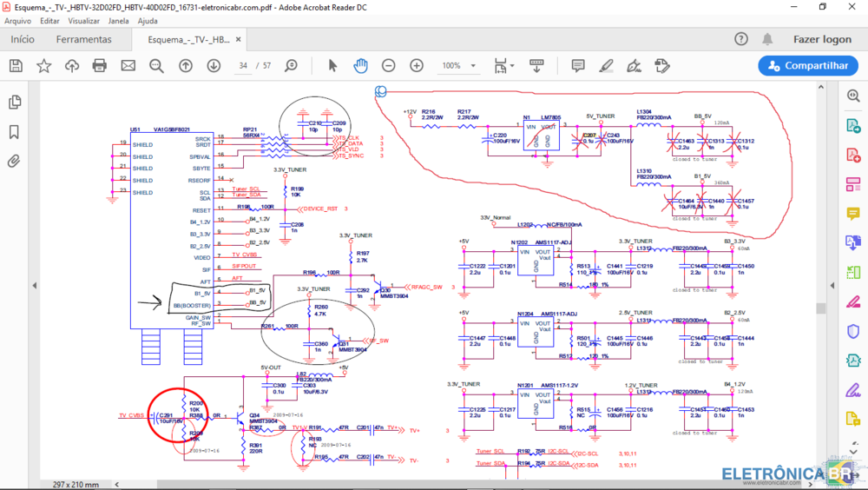Collapse the right tools pane arrow
Screen dimensions: 868x490
click(x=832, y=285)
